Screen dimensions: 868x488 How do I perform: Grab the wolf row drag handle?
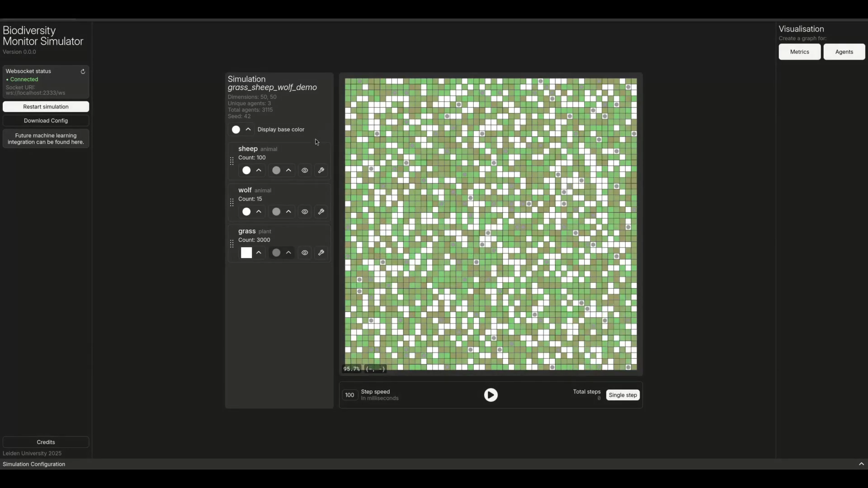pyautogui.click(x=232, y=202)
